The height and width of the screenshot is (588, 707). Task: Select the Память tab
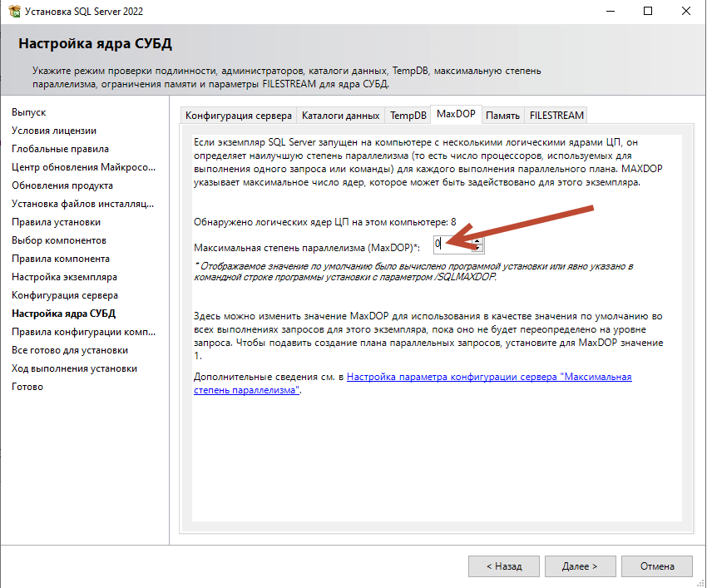click(502, 115)
